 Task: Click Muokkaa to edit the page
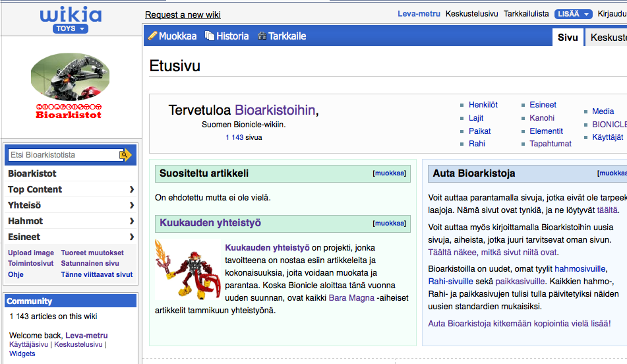(177, 36)
